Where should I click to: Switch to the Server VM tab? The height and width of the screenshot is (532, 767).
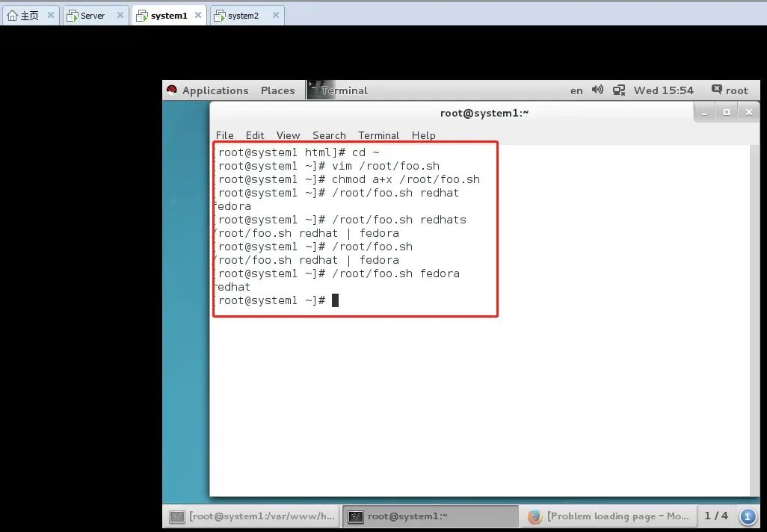pos(96,16)
